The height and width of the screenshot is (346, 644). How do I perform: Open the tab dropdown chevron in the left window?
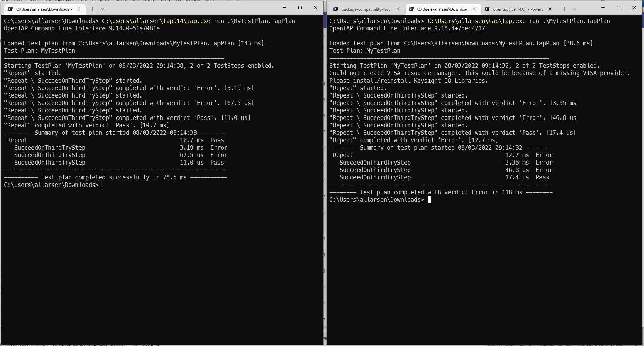point(102,9)
